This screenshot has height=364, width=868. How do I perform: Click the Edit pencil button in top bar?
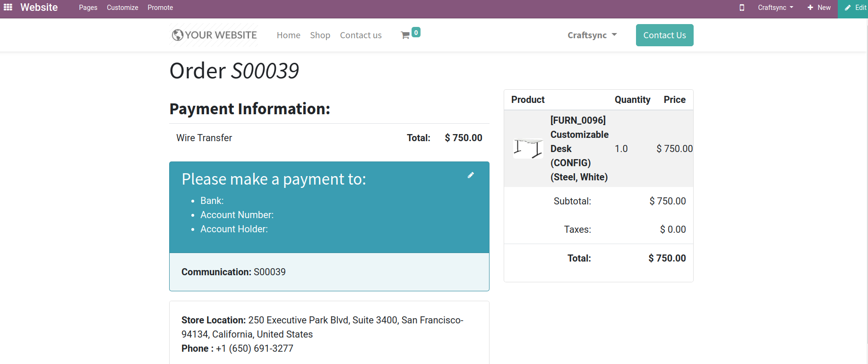click(x=855, y=8)
